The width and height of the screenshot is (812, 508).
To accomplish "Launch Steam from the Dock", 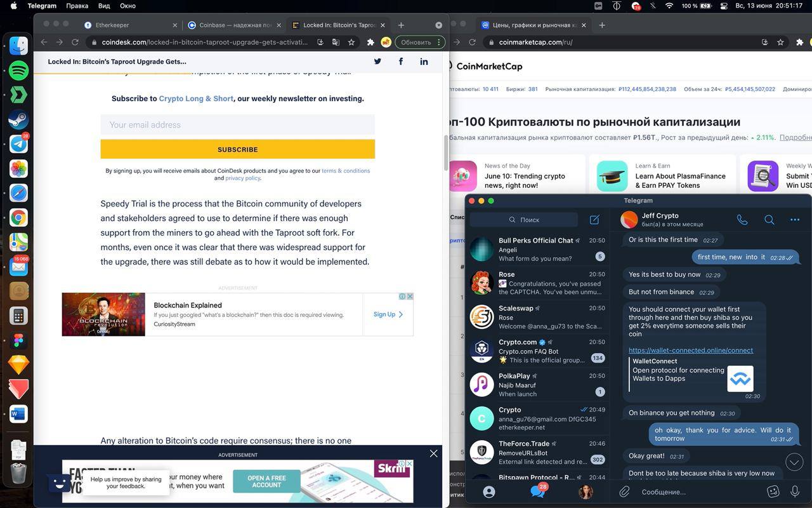I will (18, 119).
